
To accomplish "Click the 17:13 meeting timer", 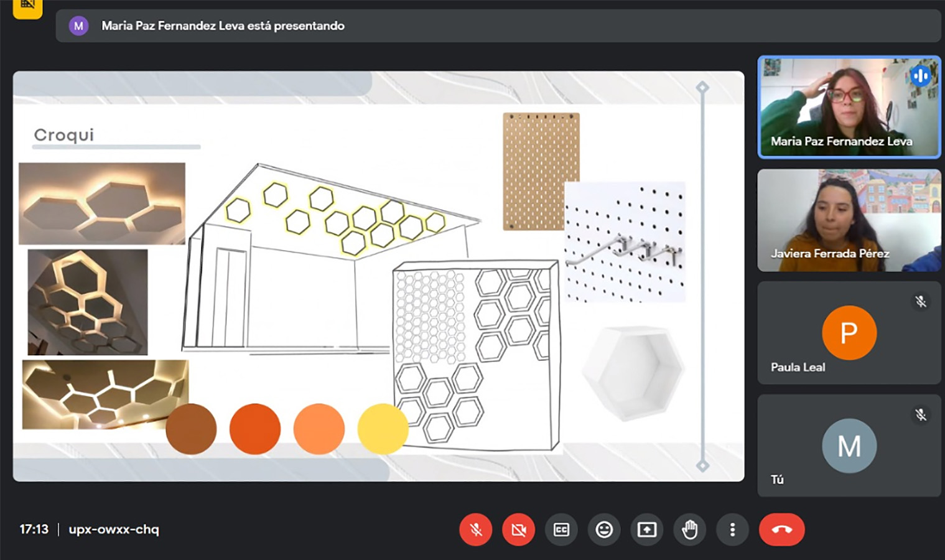I will click(x=34, y=530).
